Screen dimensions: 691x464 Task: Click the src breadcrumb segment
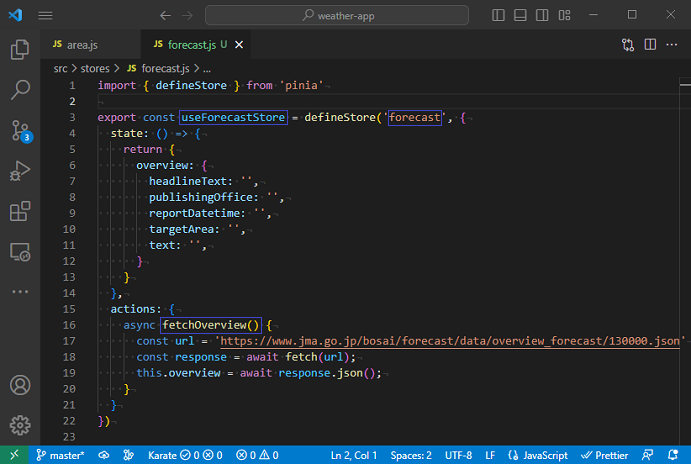click(60, 69)
